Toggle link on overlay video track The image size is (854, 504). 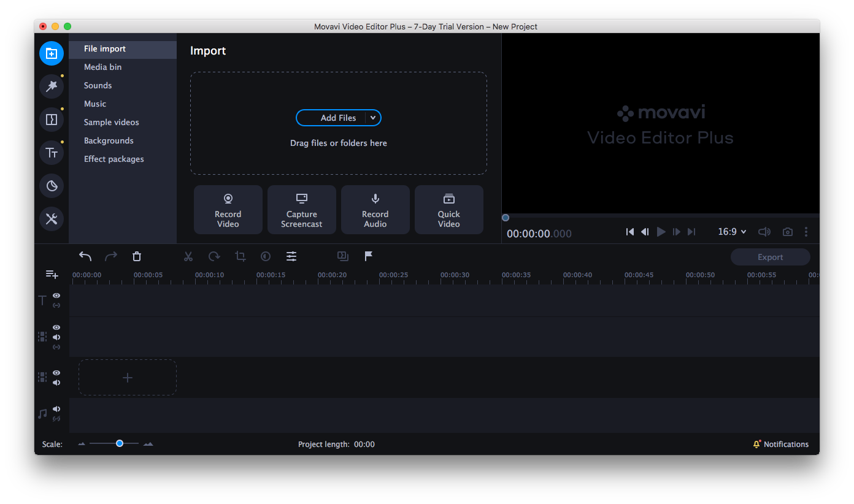click(56, 347)
